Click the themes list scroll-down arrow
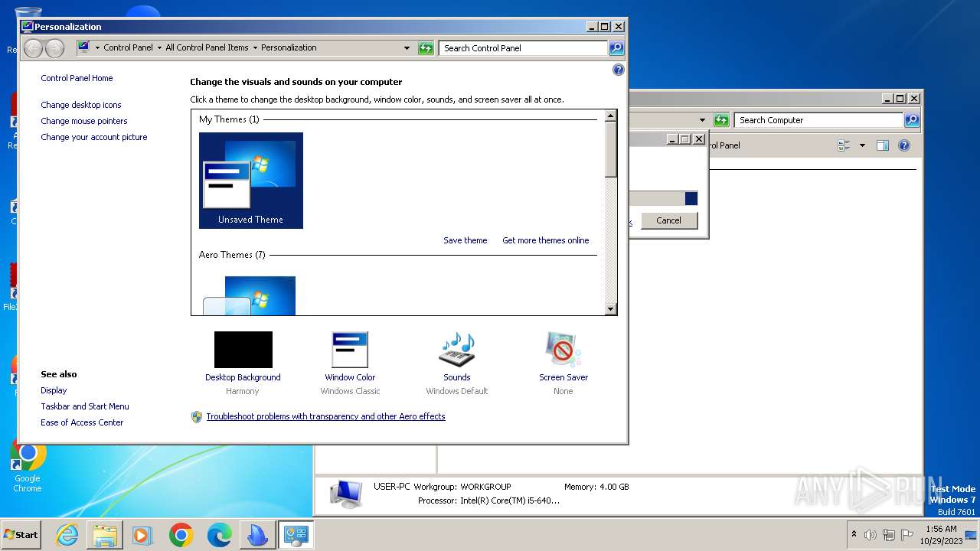The height and width of the screenshot is (551, 980). pos(610,309)
